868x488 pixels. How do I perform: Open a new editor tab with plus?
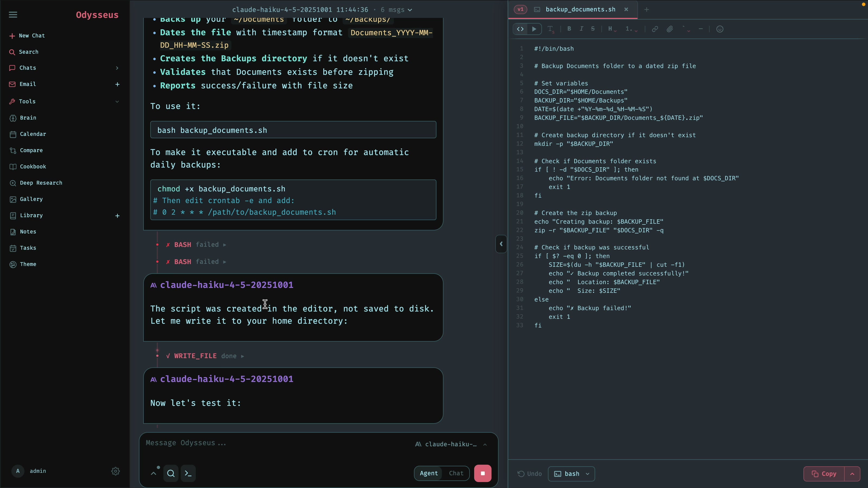(646, 10)
